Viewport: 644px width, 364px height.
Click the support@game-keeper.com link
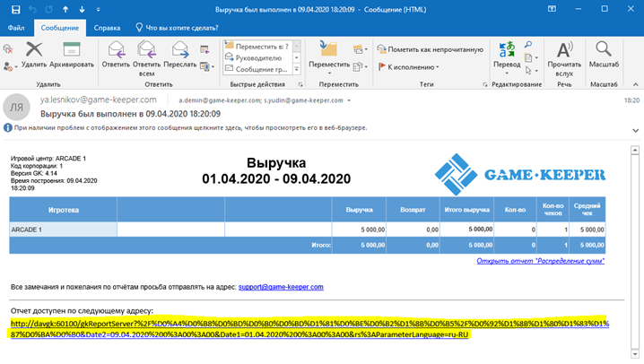[x=281, y=287]
